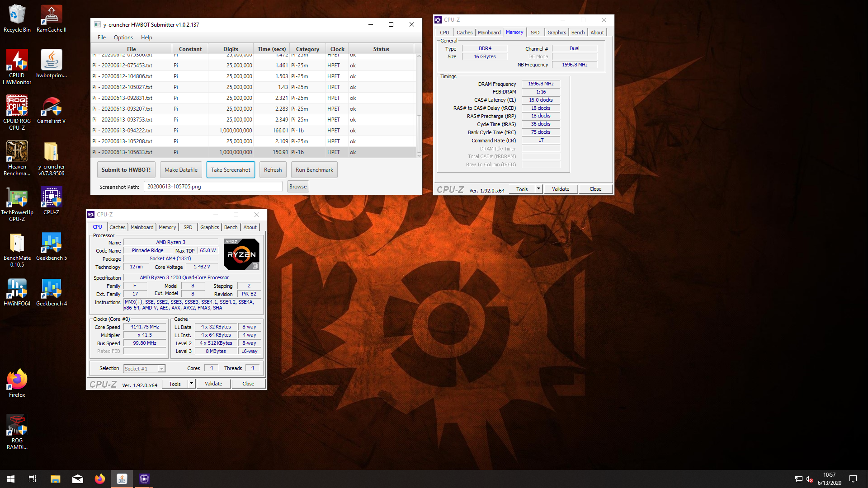The image size is (868, 488).
Task: Click the Screenshot Path input field
Action: (x=213, y=187)
